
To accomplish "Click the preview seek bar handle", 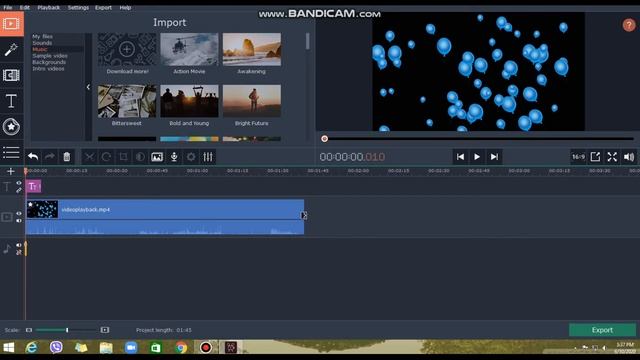I will pos(324,139).
